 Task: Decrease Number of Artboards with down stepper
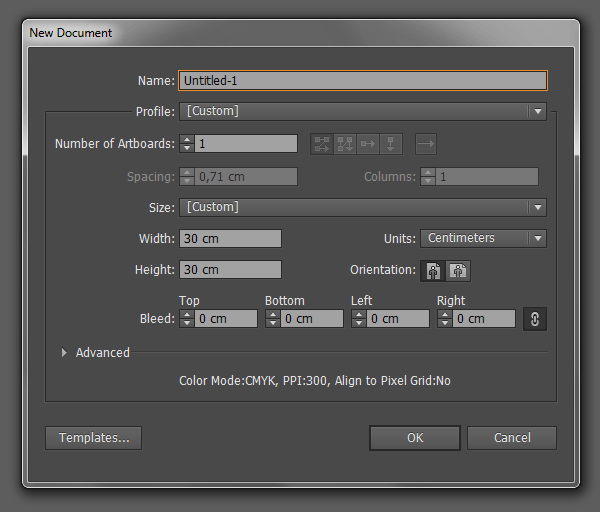187,148
